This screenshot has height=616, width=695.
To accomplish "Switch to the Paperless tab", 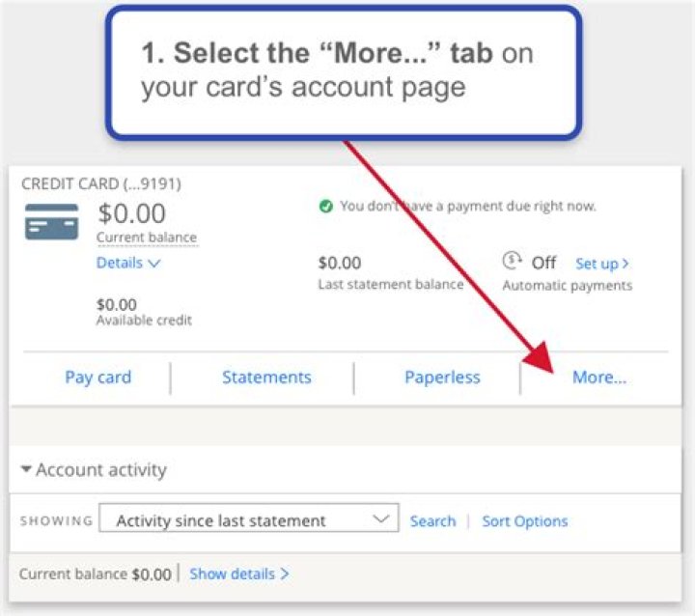I will pyautogui.click(x=442, y=378).
